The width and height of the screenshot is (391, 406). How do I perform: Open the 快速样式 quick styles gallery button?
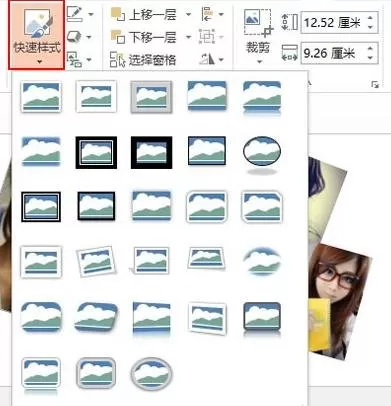point(37,35)
